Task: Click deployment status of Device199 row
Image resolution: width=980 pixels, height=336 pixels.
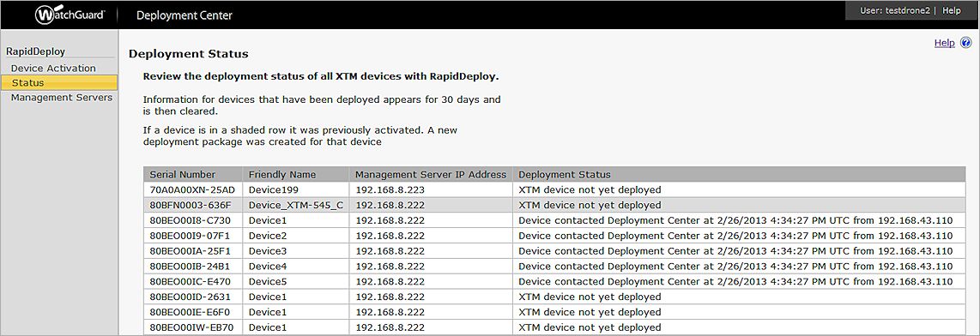Action: 590,190
